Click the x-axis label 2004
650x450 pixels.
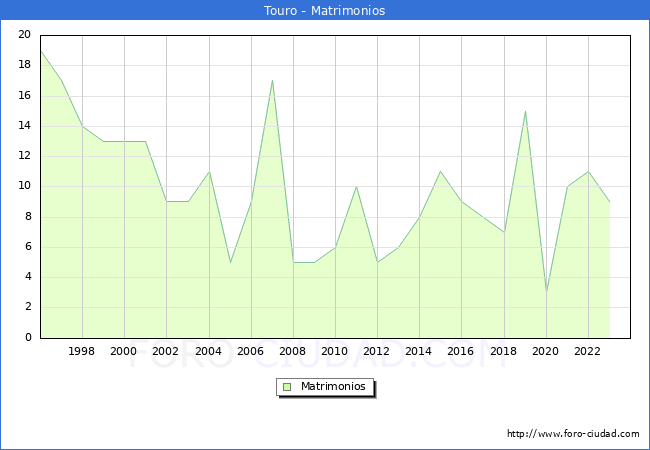click(209, 351)
